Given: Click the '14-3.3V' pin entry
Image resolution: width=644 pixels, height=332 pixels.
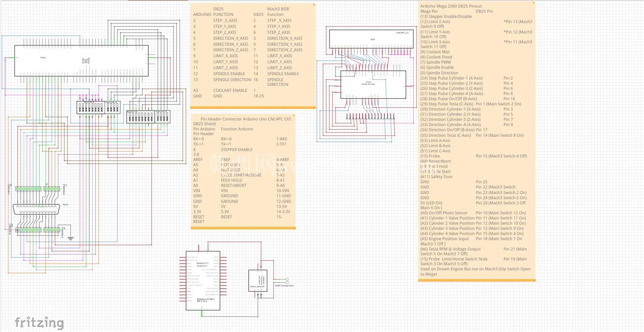Looking at the screenshot, I should coord(283,212).
